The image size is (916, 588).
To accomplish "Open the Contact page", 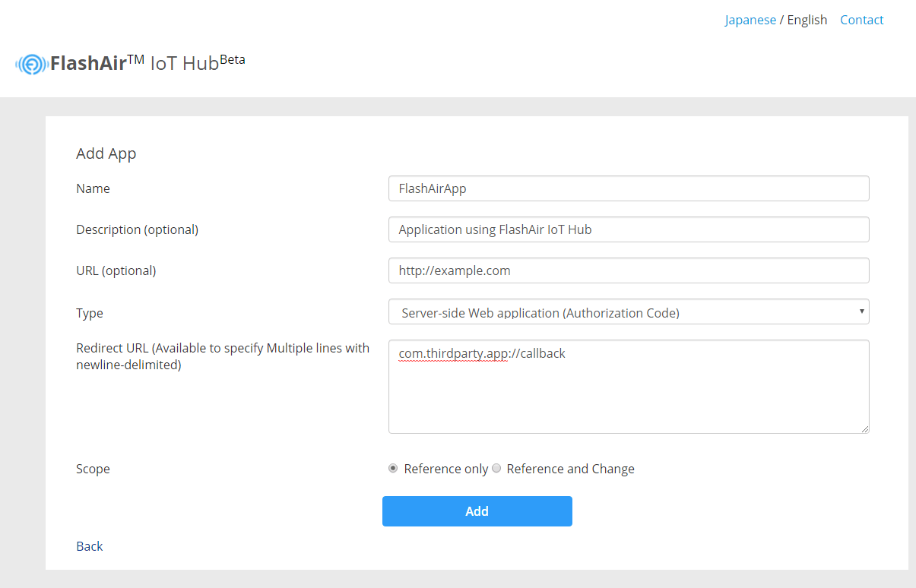I will [x=861, y=19].
